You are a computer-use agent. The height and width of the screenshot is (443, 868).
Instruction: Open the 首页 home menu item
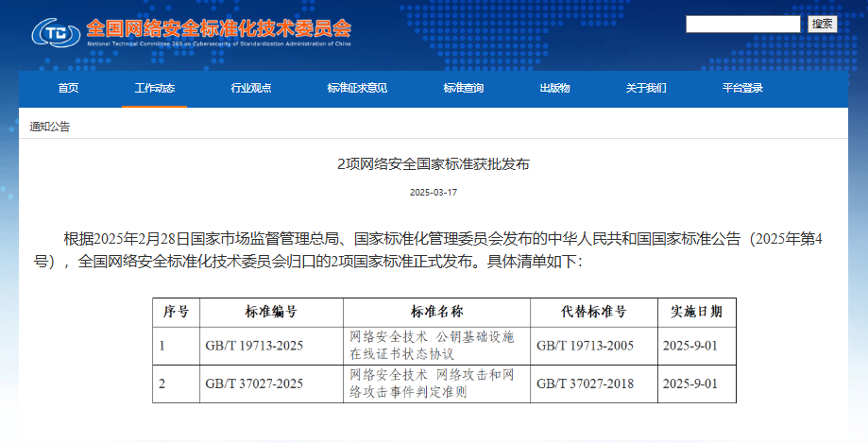(68, 88)
